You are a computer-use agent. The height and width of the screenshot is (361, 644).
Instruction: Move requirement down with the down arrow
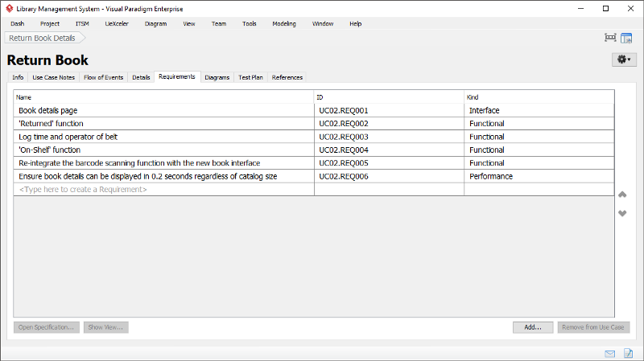[621, 213]
